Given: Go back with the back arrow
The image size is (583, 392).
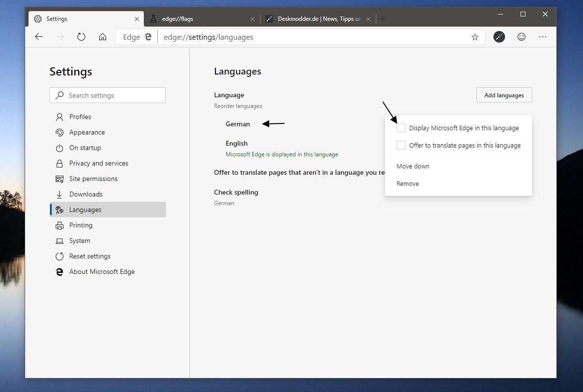Looking at the screenshot, I should (39, 37).
